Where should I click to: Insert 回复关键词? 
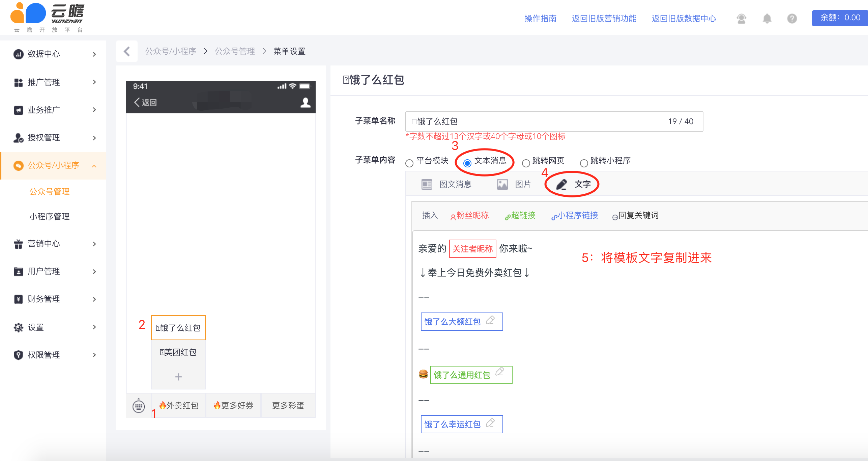click(x=635, y=215)
